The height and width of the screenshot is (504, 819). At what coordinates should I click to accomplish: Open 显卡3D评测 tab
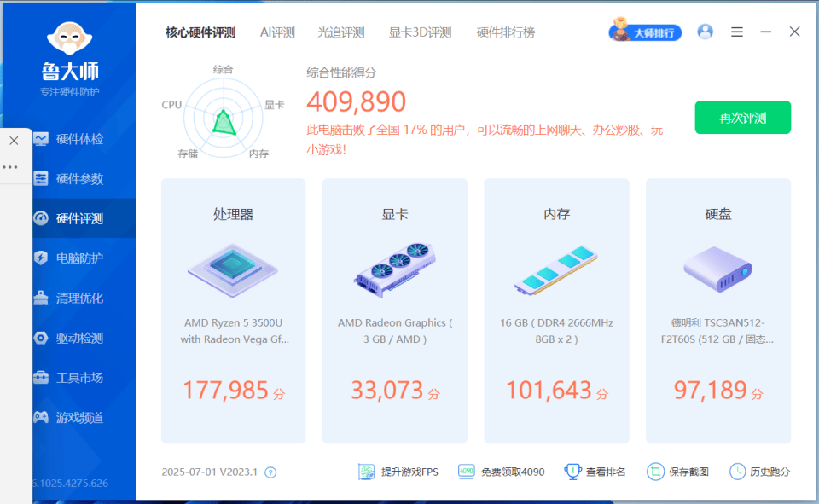(420, 32)
